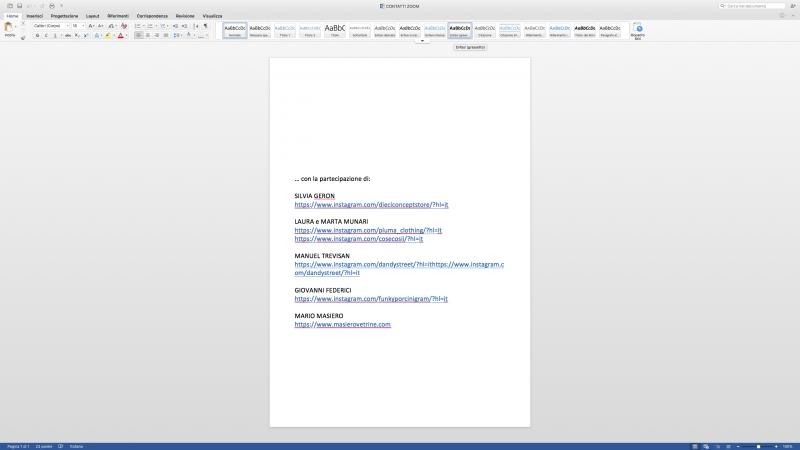
Task: Click the multilevel list icon
Action: coord(163,26)
